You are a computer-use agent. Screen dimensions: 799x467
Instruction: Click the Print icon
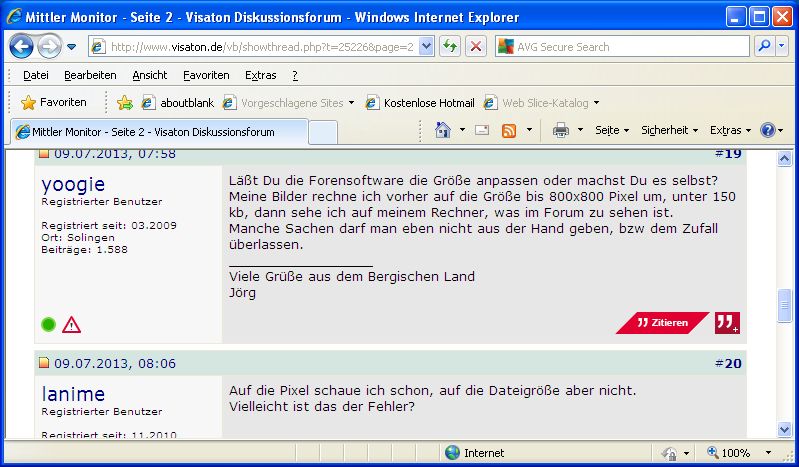click(561, 131)
